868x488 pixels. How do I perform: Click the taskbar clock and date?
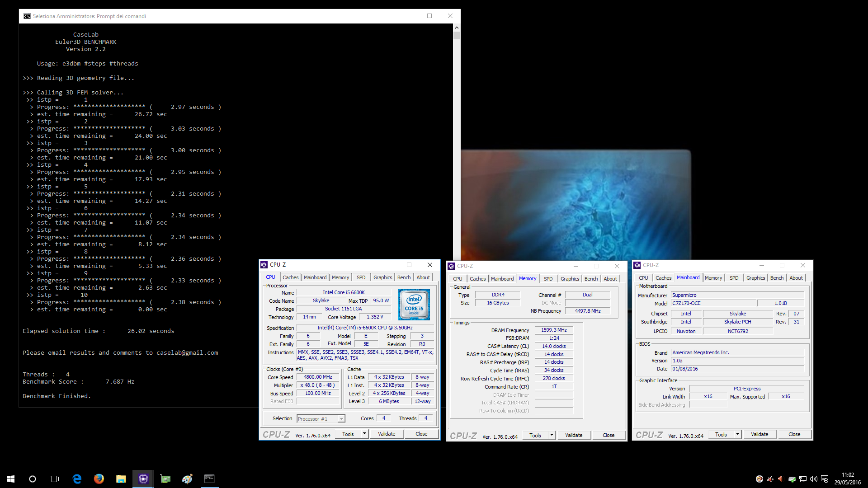click(x=848, y=479)
